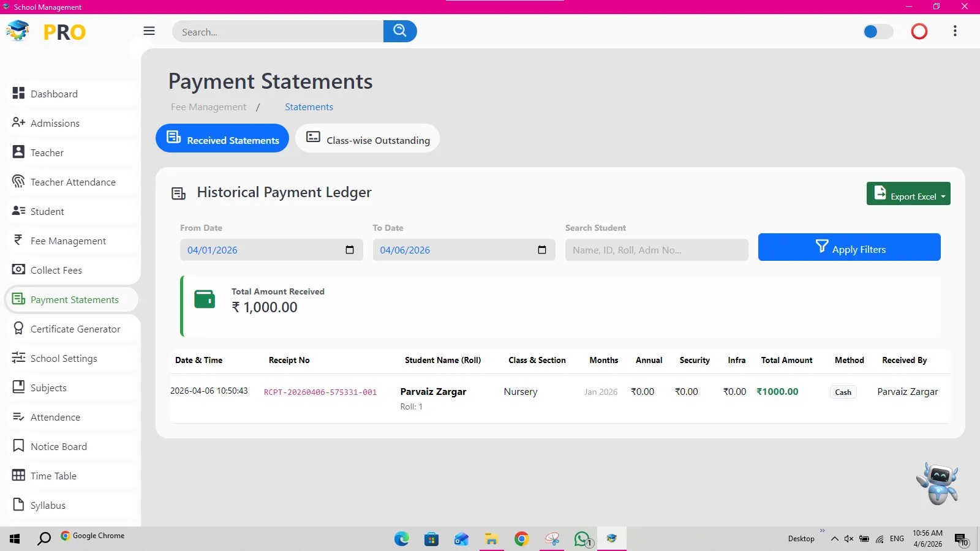980x551 pixels.
Task: Switch to Received Statements tab
Action: (x=222, y=138)
